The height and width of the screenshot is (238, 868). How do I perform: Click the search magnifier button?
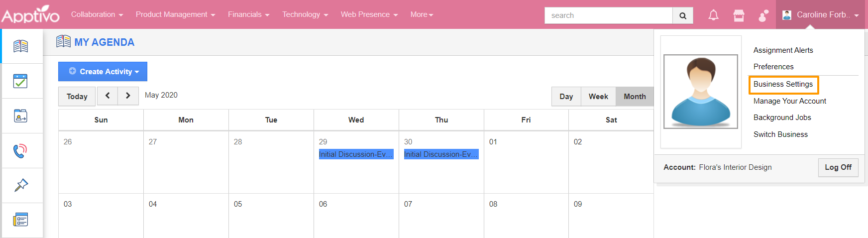pos(683,15)
